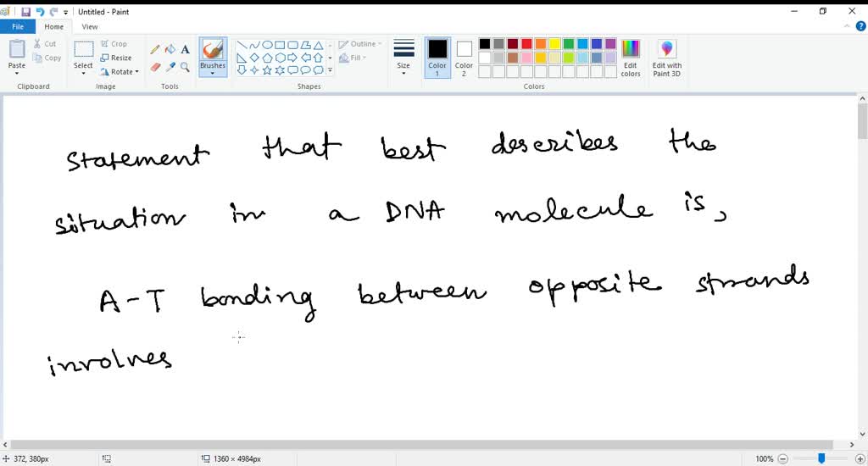Open the Resize dialog
This screenshot has width=868, height=466.
coord(116,58)
